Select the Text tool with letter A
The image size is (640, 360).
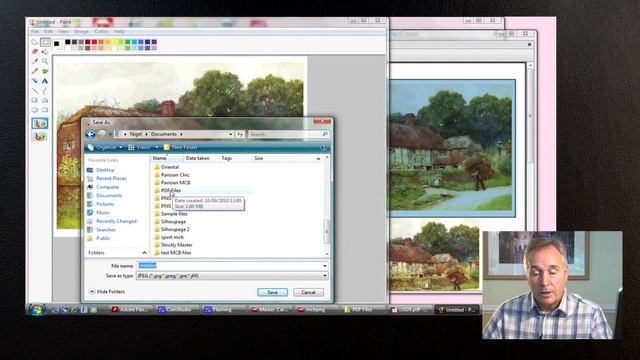tap(45, 81)
